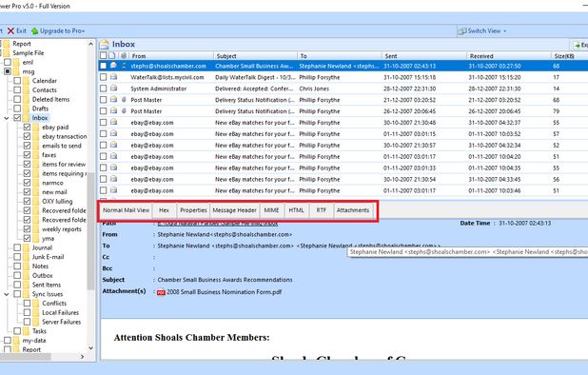The image size is (588, 375).
Task: Open the Properties tab
Action: click(193, 210)
